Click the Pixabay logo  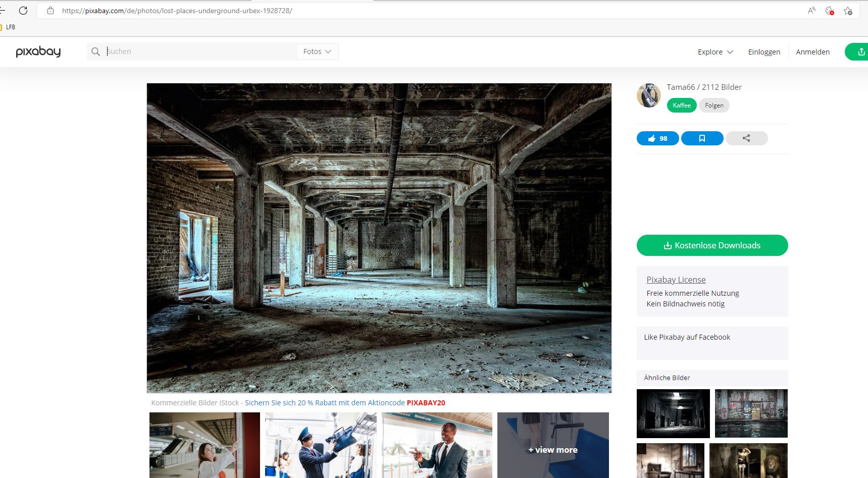pyautogui.click(x=38, y=51)
